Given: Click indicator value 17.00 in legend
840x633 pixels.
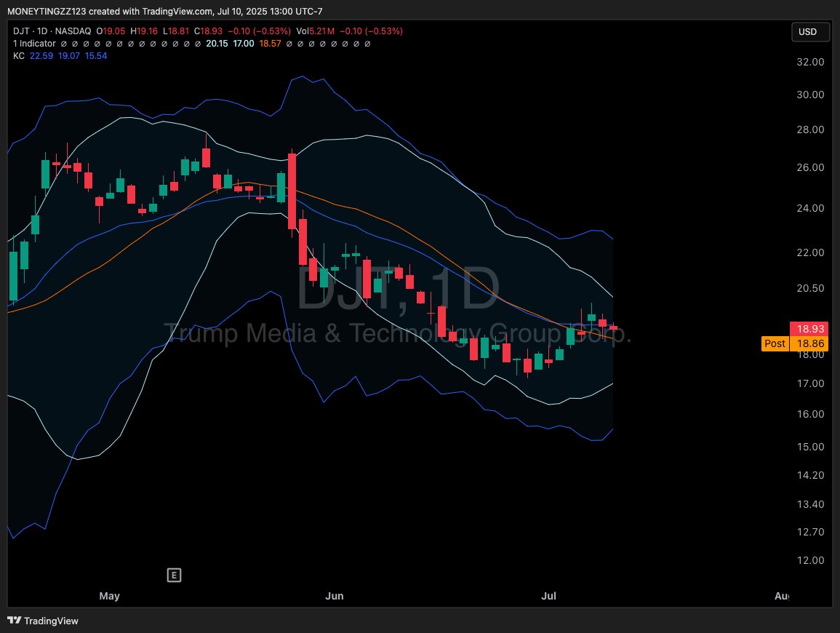Looking at the screenshot, I should click(244, 44).
